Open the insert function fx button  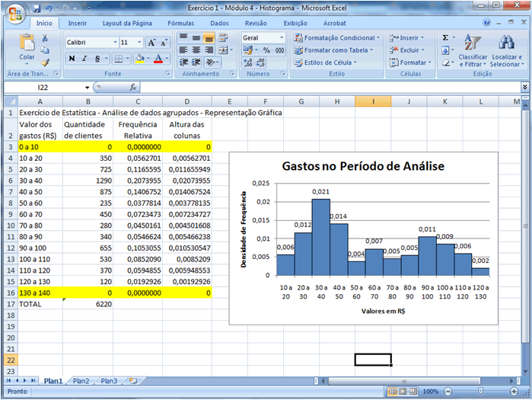tap(133, 88)
